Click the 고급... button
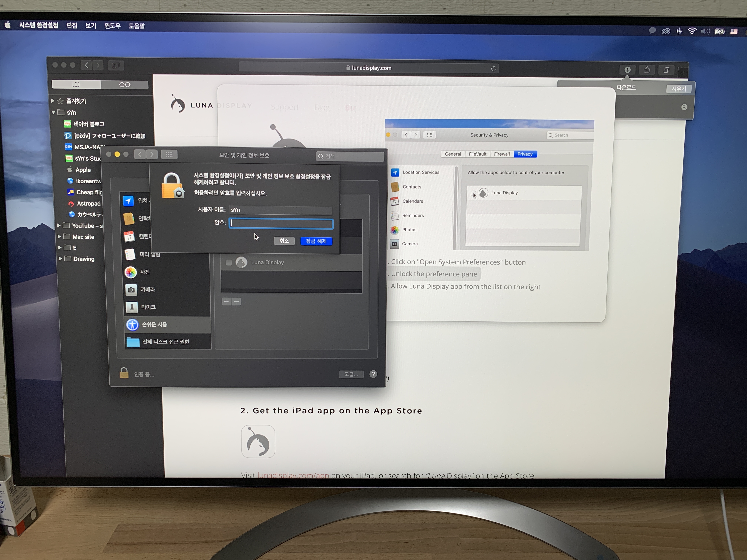747x560 pixels. [x=351, y=374]
